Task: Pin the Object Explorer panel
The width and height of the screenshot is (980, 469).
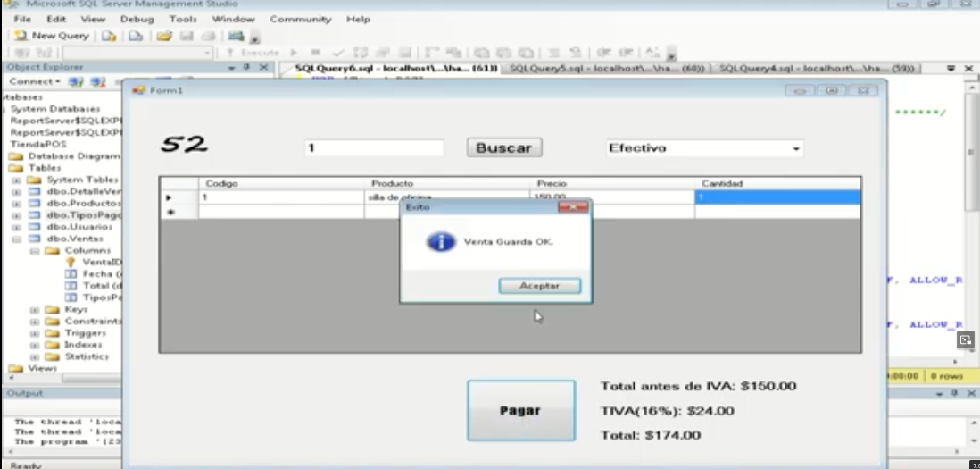Action: click(x=246, y=67)
